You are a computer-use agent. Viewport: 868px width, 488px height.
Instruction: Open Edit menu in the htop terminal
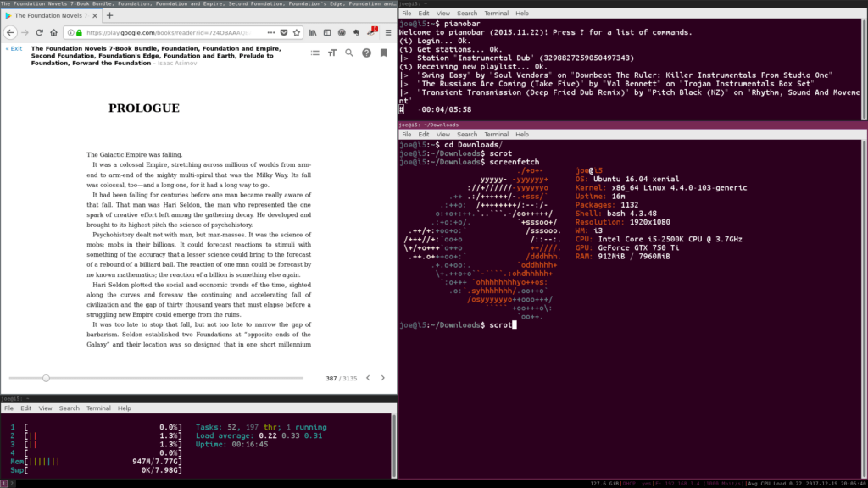tap(26, 408)
